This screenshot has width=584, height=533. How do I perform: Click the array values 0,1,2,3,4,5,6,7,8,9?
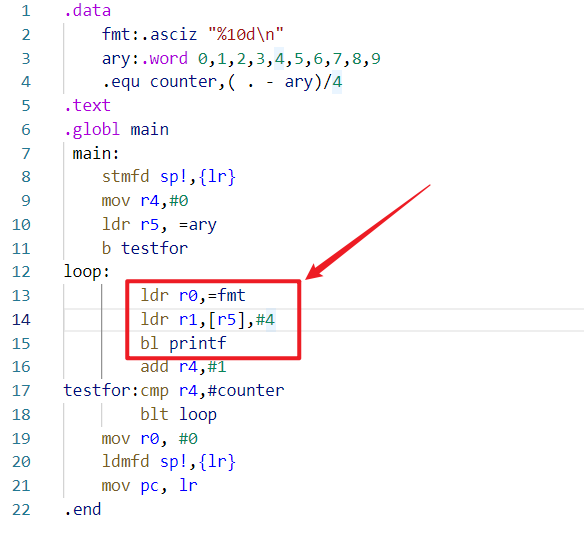(x=289, y=58)
